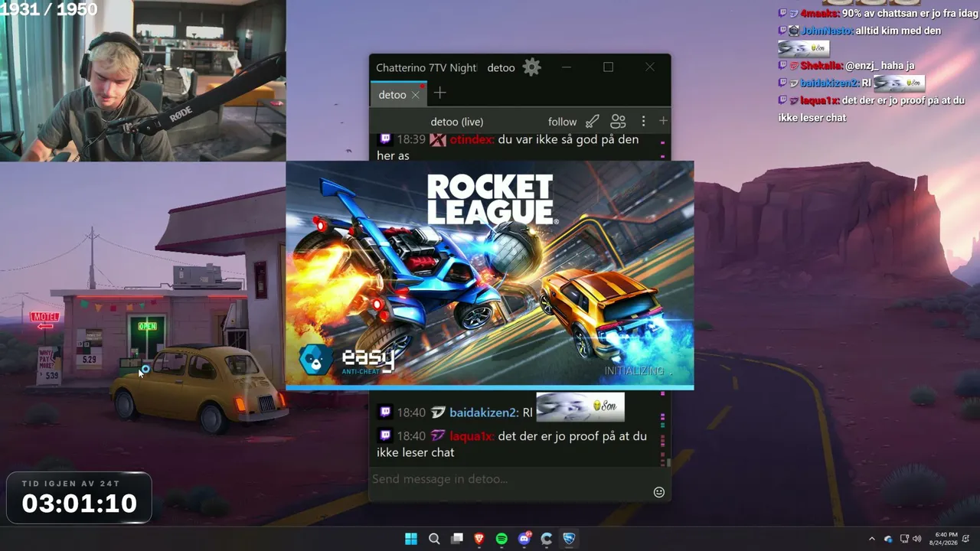Click the cloud icon in system tray
The height and width of the screenshot is (551, 980).
click(x=888, y=539)
